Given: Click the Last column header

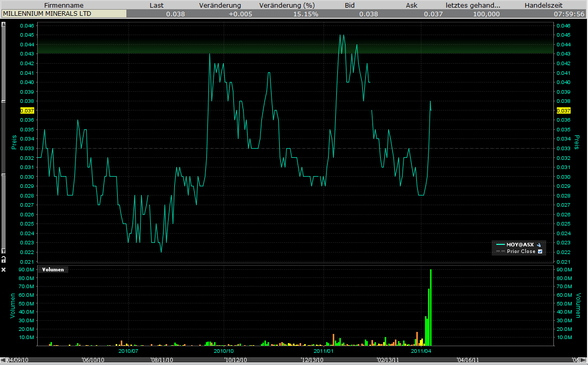Looking at the screenshot, I should pyautogui.click(x=156, y=5).
